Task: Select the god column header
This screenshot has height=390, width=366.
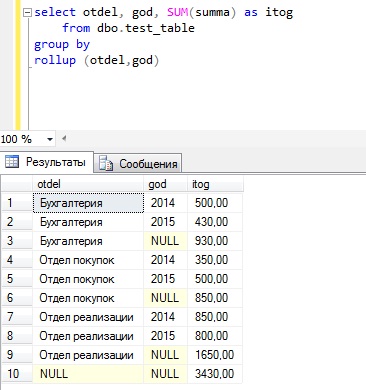Action: 166,184
